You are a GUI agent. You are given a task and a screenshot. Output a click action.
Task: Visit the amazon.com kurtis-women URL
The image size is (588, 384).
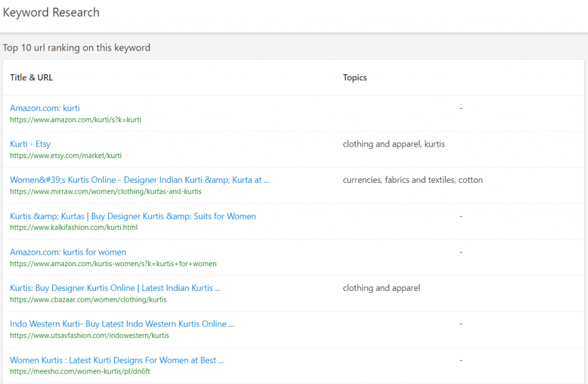click(x=113, y=264)
